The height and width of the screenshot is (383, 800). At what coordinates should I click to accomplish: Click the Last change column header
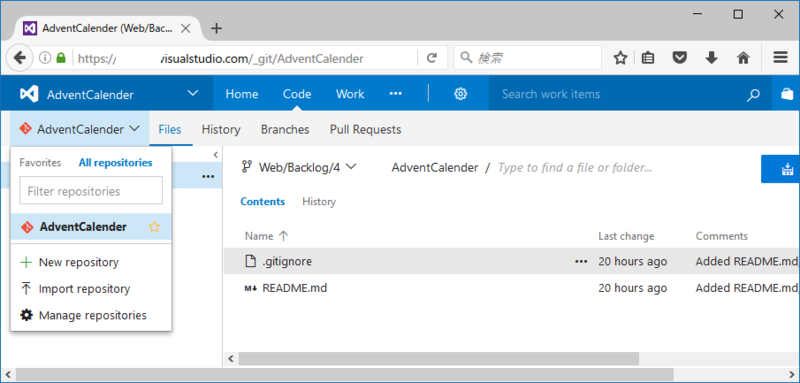(626, 236)
